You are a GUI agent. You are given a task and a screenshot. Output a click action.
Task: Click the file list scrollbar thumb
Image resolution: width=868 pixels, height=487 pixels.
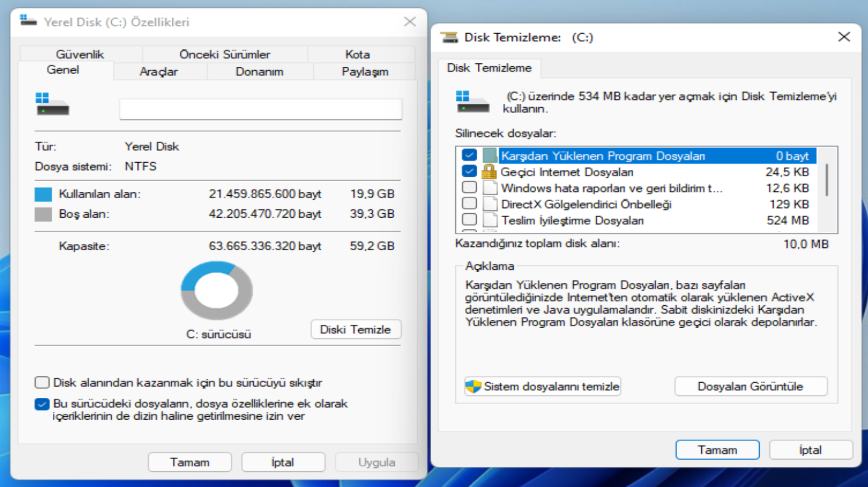(827, 180)
